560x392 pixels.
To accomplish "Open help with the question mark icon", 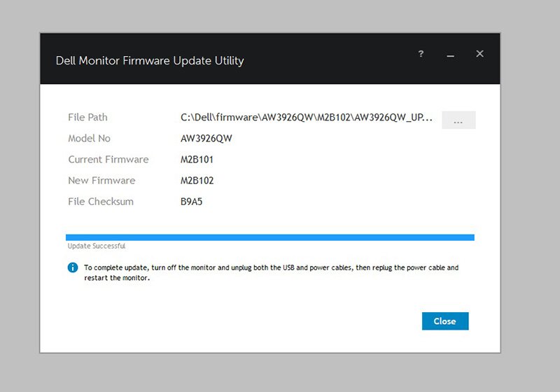I will click(421, 54).
